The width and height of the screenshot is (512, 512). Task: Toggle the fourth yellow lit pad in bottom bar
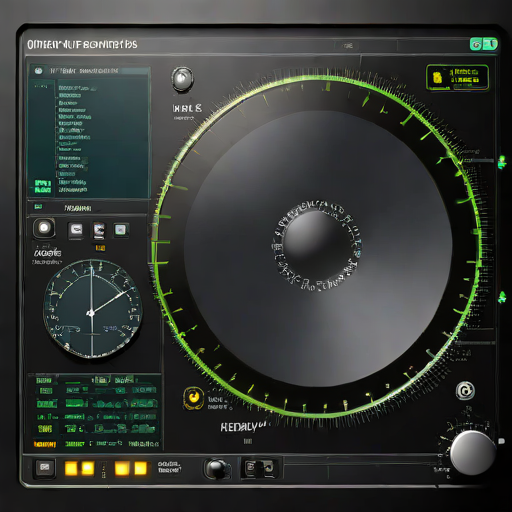[141, 468]
